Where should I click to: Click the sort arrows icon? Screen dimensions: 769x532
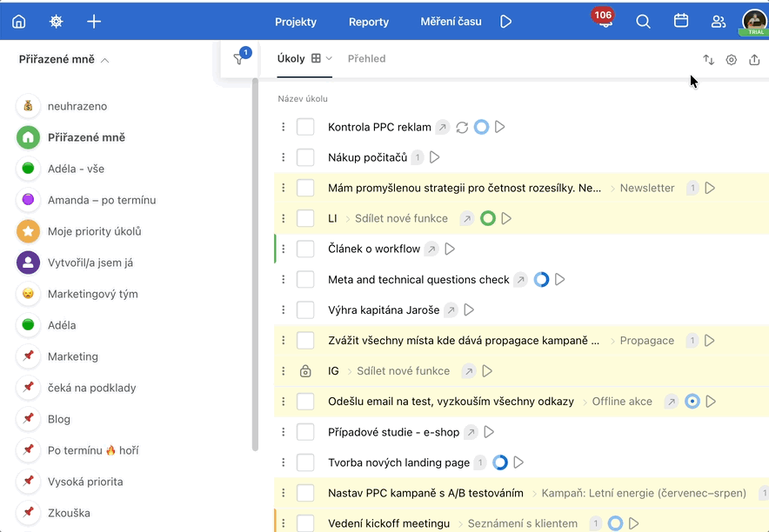point(708,60)
